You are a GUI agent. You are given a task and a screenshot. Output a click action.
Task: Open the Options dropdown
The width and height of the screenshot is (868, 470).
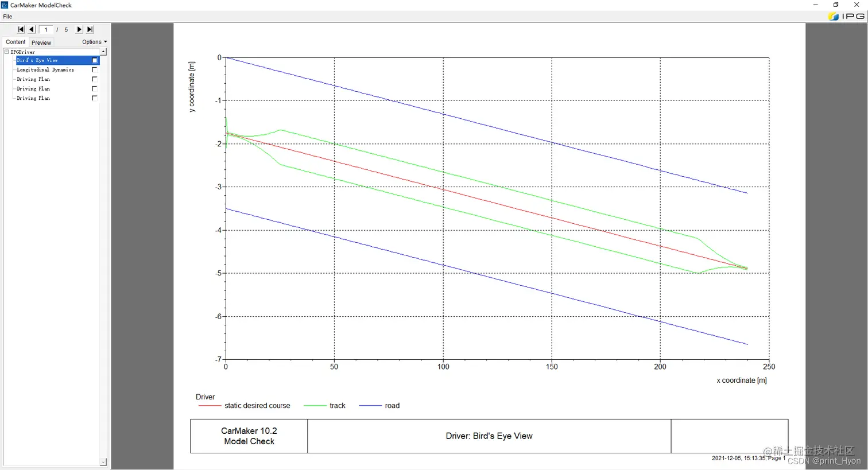94,42
